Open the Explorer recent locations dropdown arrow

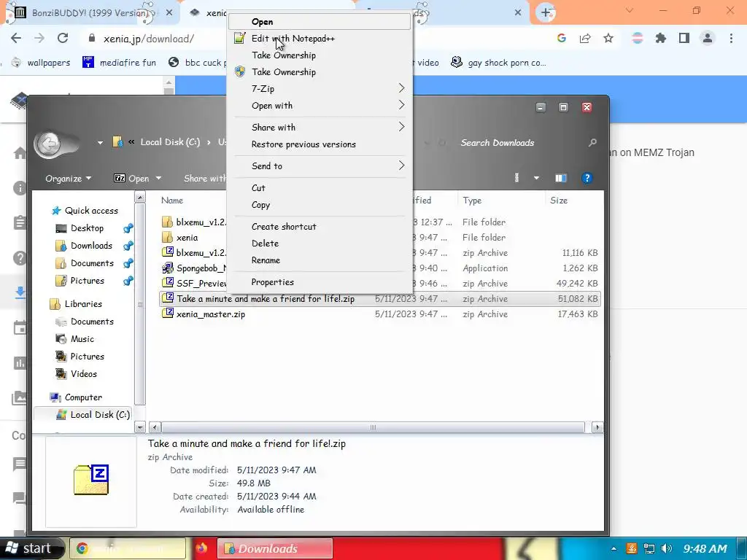100,142
